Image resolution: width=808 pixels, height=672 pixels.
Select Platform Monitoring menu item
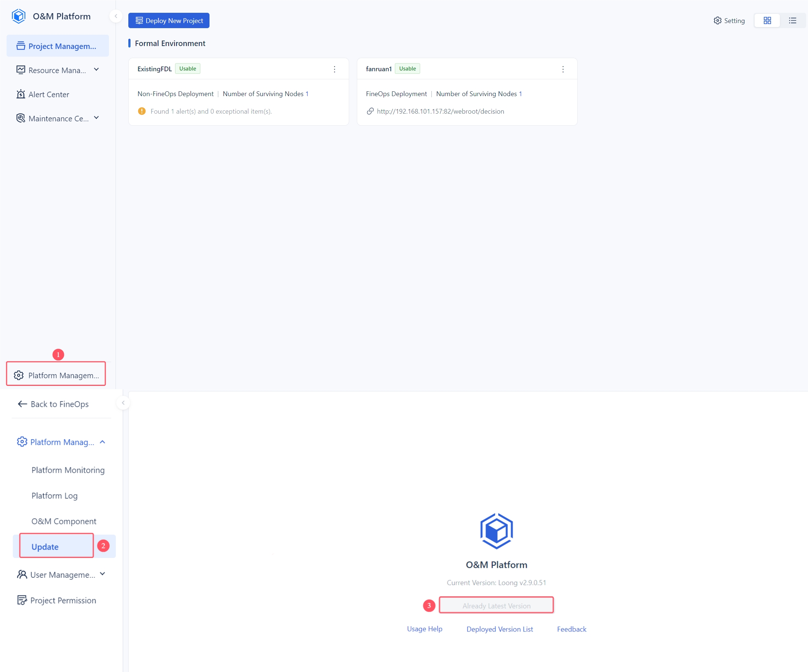coord(68,470)
